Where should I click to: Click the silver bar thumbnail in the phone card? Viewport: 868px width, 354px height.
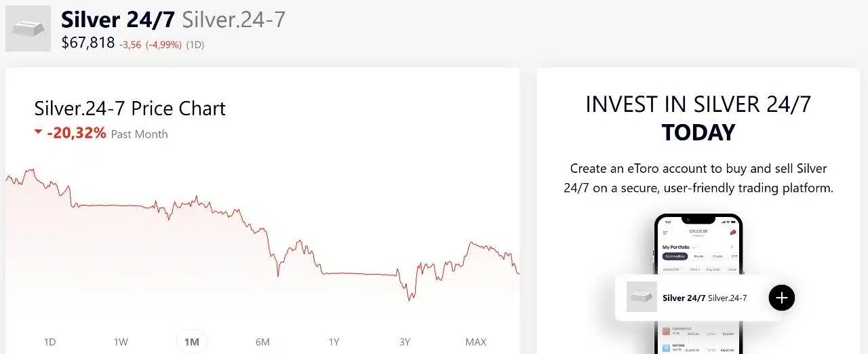(x=642, y=297)
